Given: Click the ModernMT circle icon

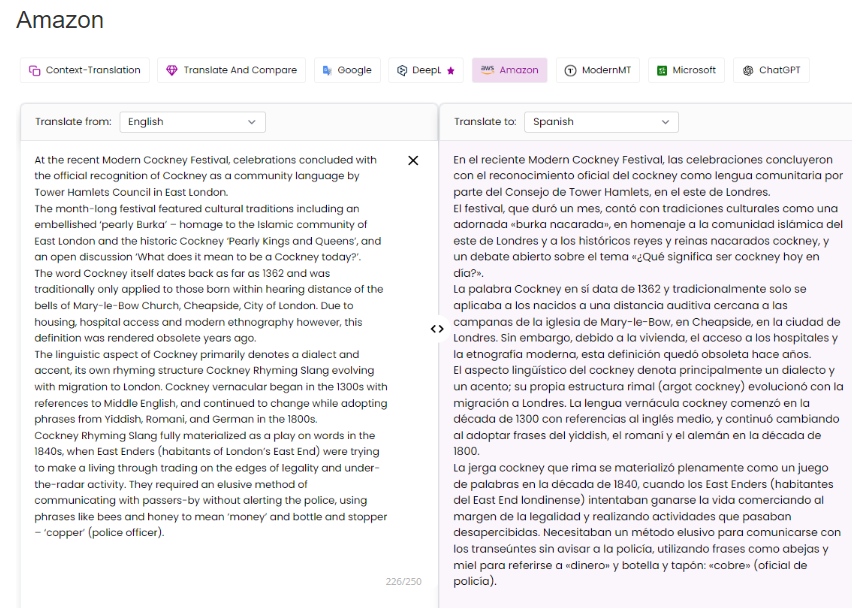Looking at the screenshot, I should coord(572,70).
